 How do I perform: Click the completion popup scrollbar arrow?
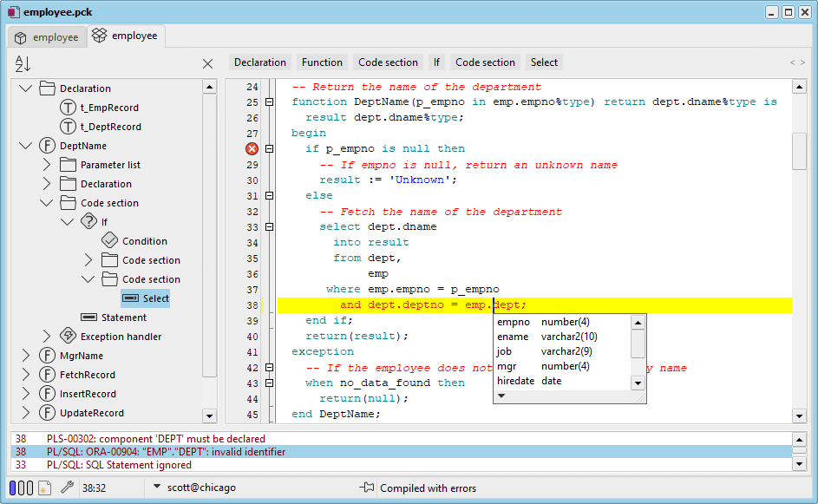(637, 321)
